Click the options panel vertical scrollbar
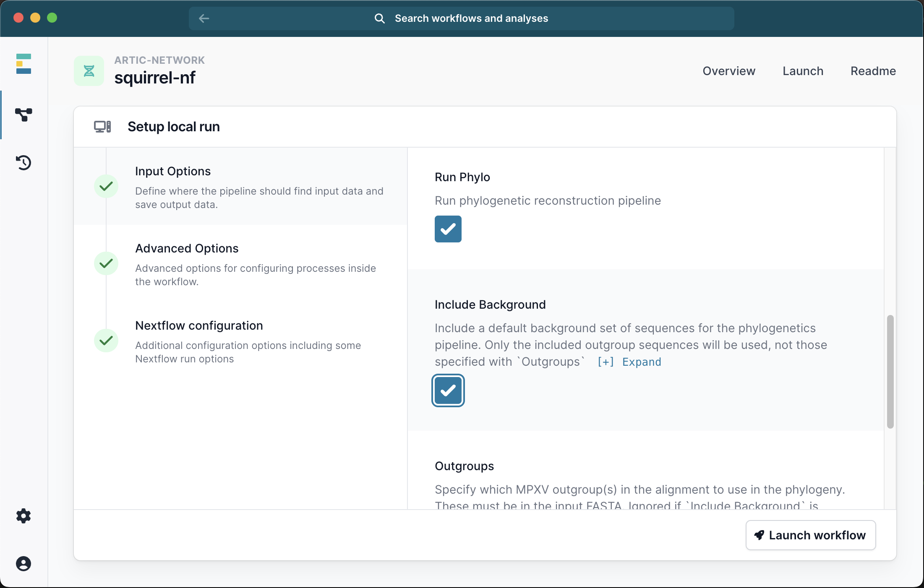 pyautogui.click(x=890, y=372)
